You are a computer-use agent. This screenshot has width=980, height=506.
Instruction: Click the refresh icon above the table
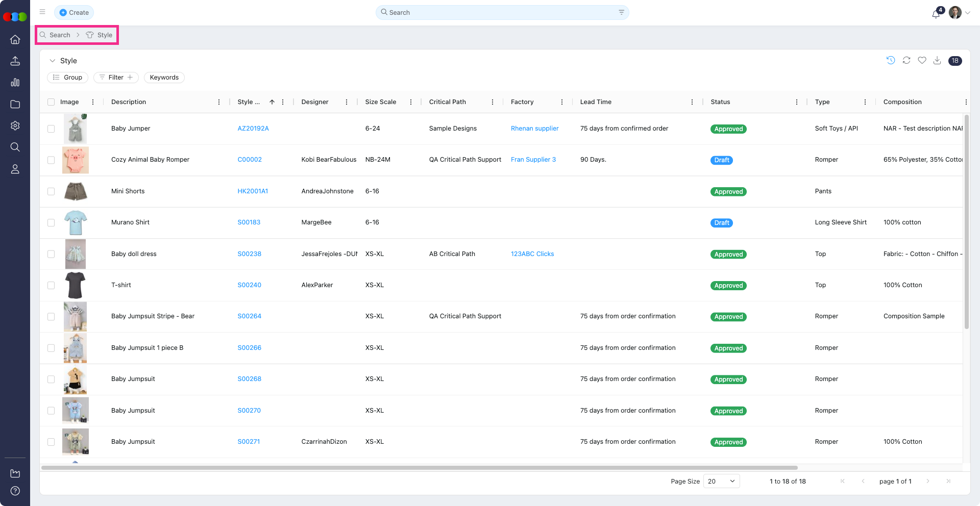(x=906, y=61)
